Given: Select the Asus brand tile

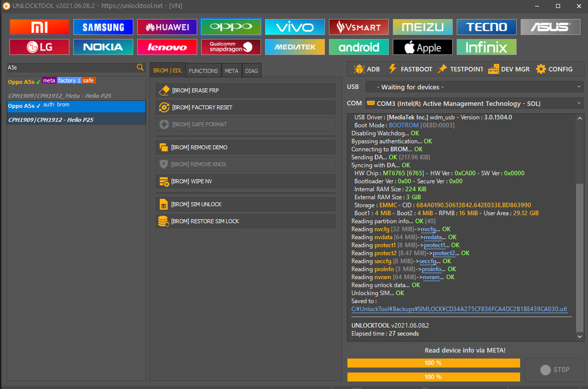Looking at the screenshot, I should (x=551, y=27).
